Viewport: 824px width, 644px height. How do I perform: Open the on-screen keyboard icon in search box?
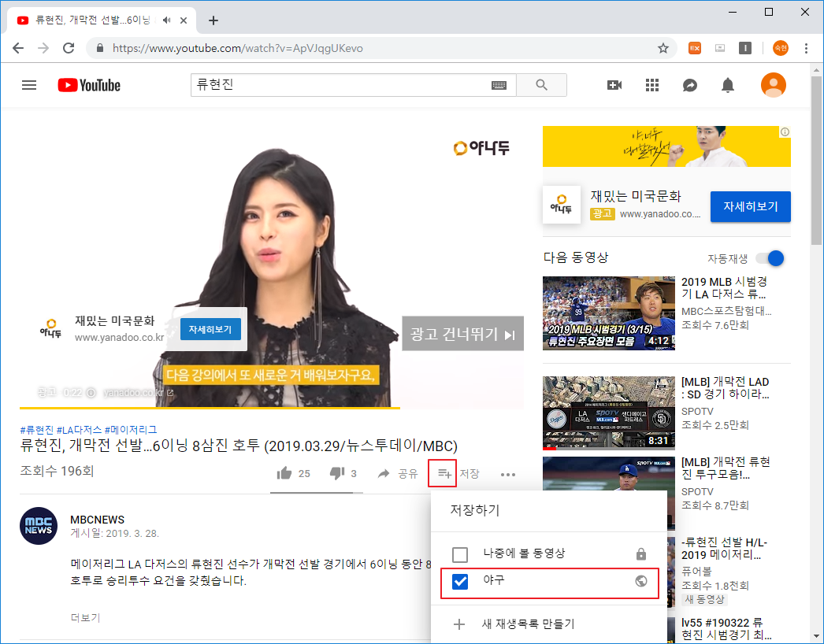[x=499, y=85]
